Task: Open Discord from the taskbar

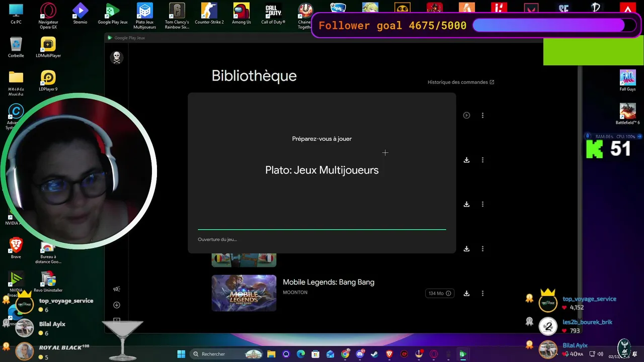Action: click(360, 354)
